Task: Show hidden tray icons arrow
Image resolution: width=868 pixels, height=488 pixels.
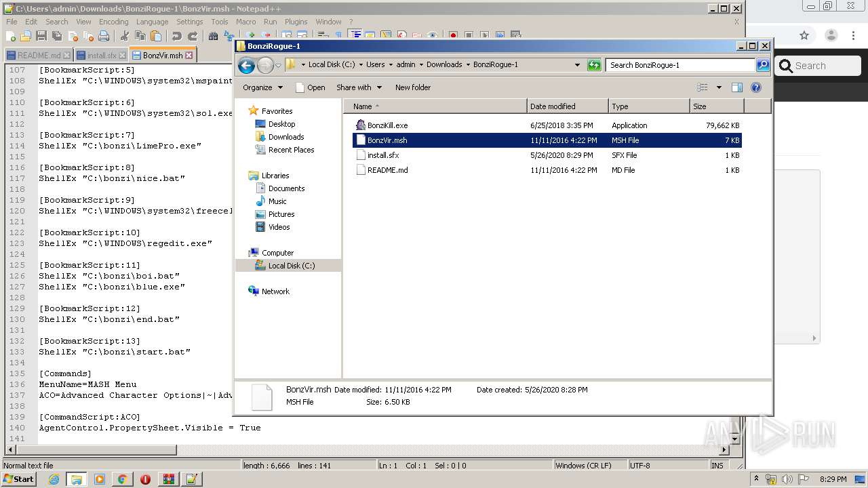Action: tap(756, 479)
